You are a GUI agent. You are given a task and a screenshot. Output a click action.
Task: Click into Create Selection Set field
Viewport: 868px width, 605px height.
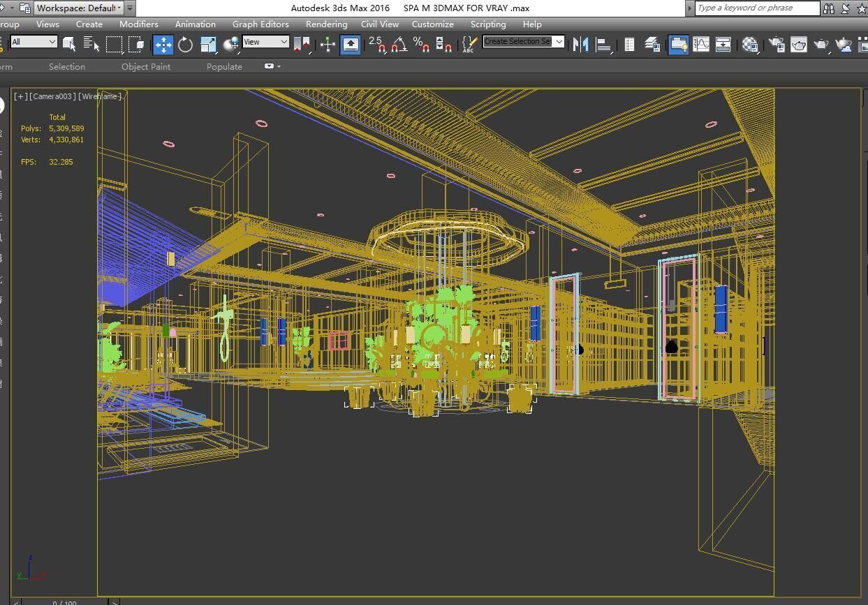tap(517, 42)
